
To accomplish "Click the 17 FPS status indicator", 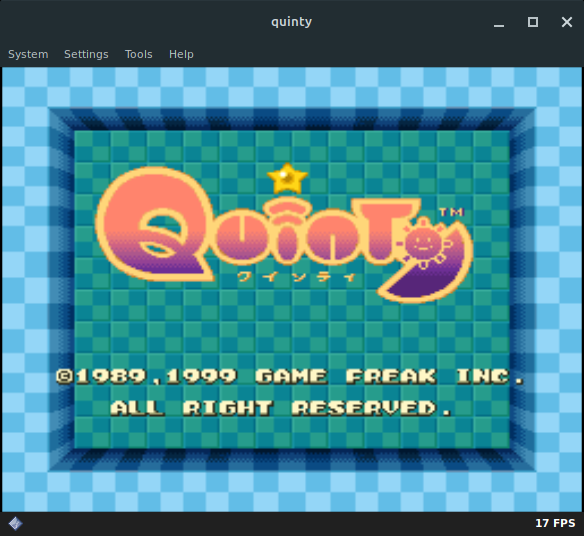I will pos(555,523).
